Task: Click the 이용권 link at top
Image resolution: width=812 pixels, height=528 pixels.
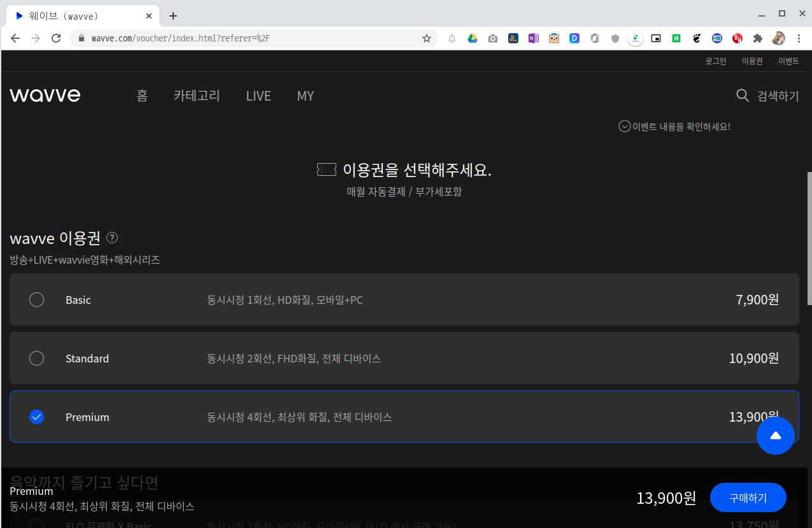Action: click(752, 61)
